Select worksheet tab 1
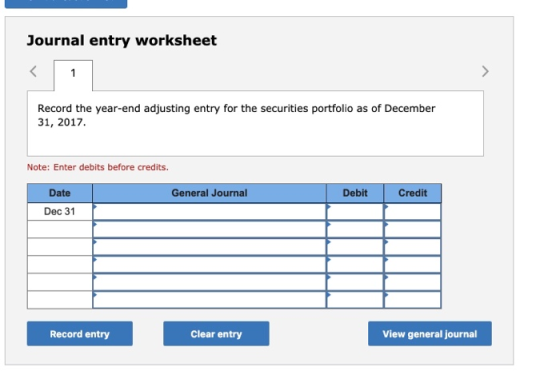Screen dimensions: 560x375 (73, 75)
